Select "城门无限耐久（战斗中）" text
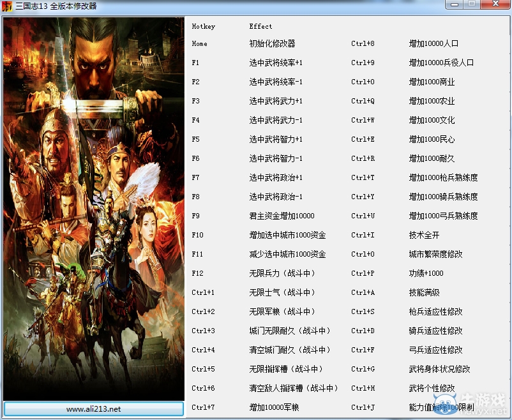512x420 pixels. pyautogui.click(x=290, y=331)
